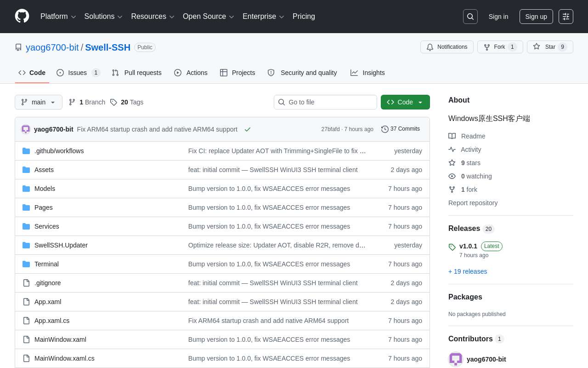Open the appearance settings icon button
Image resolution: width=588 pixels, height=368 pixels.
566,17
